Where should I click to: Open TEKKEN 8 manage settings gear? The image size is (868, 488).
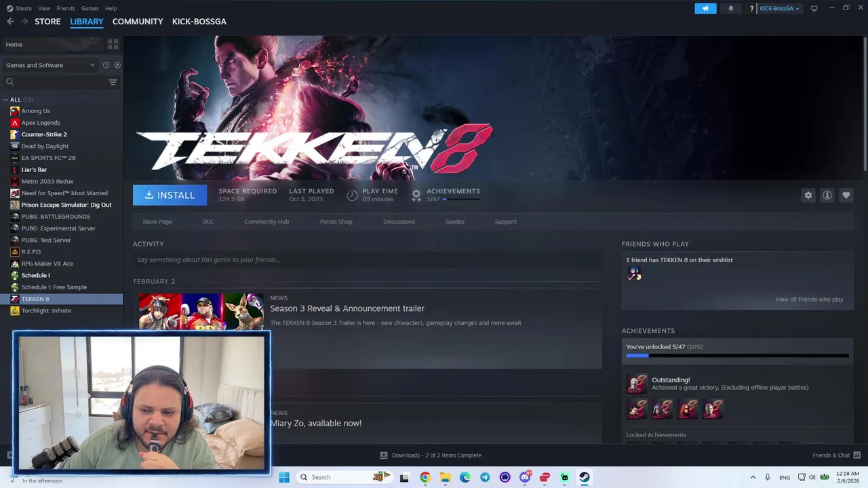tap(808, 195)
